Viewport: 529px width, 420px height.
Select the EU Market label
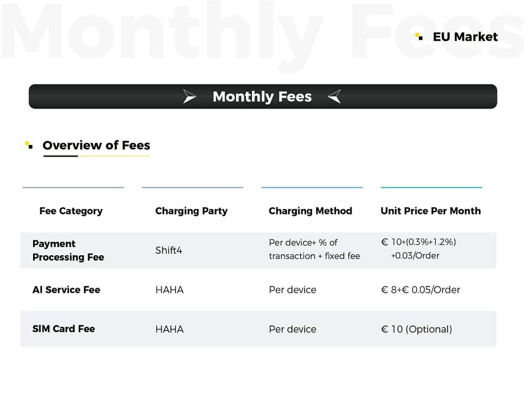pos(465,37)
